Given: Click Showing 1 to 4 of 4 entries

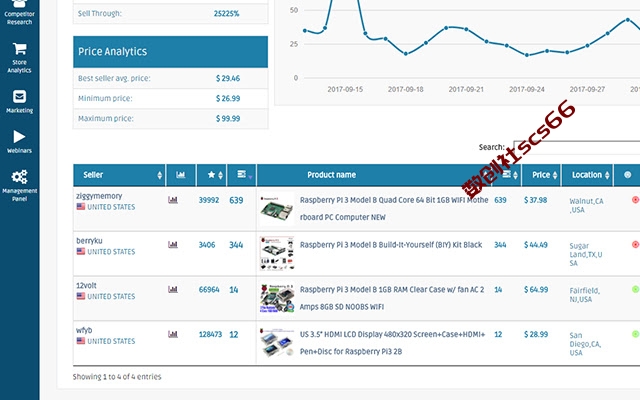Looking at the screenshot, I should point(117,377).
